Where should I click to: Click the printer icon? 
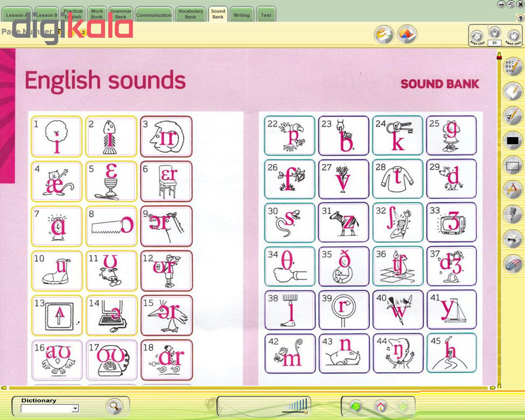coord(513,239)
